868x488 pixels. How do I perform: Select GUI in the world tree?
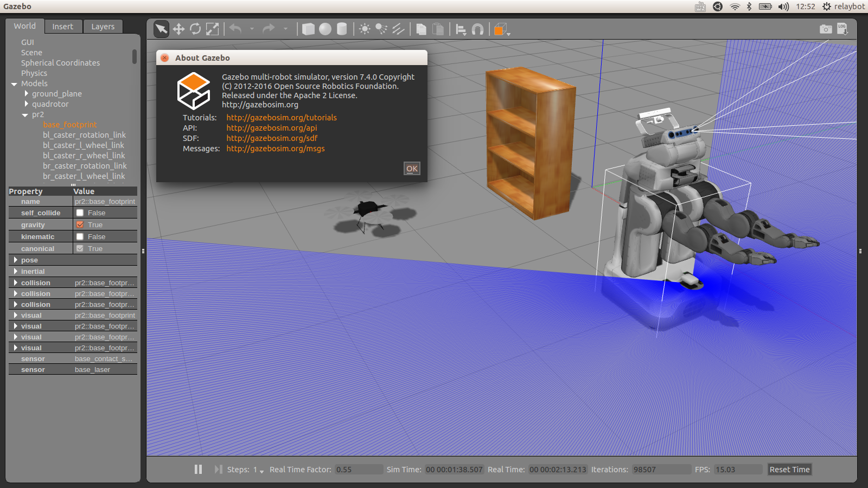(x=28, y=42)
